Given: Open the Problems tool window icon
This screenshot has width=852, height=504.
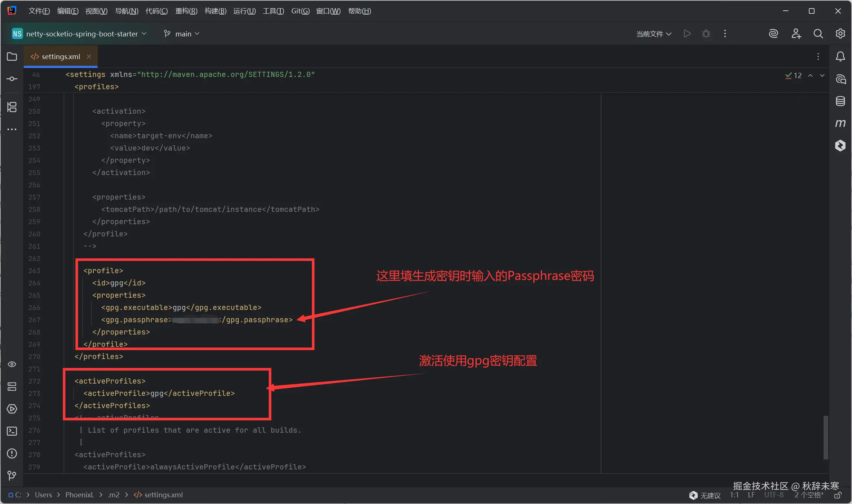Looking at the screenshot, I should [x=12, y=453].
